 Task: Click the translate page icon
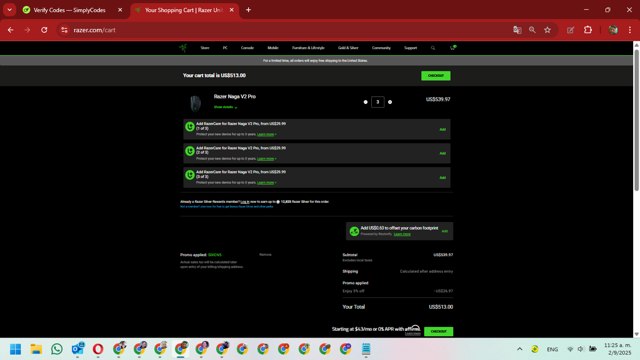(x=517, y=30)
